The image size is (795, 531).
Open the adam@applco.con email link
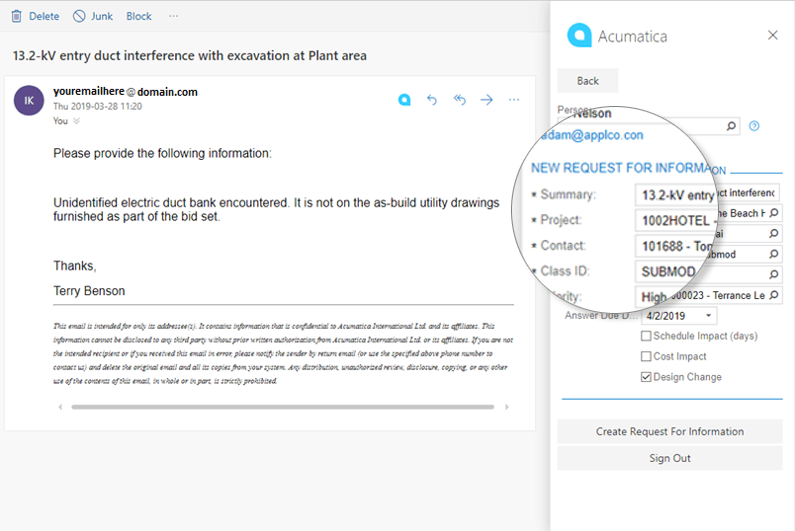click(x=592, y=135)
